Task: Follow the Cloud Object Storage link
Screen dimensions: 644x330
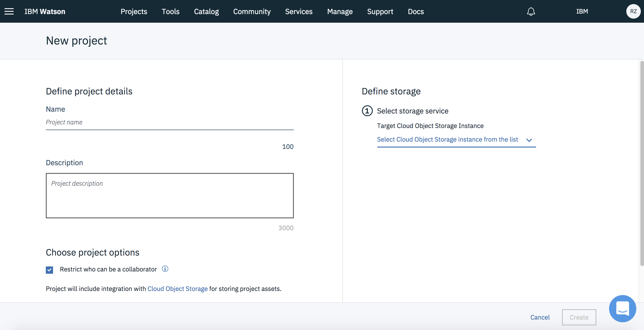Action: pyautogui.click(x=177, y=289)
